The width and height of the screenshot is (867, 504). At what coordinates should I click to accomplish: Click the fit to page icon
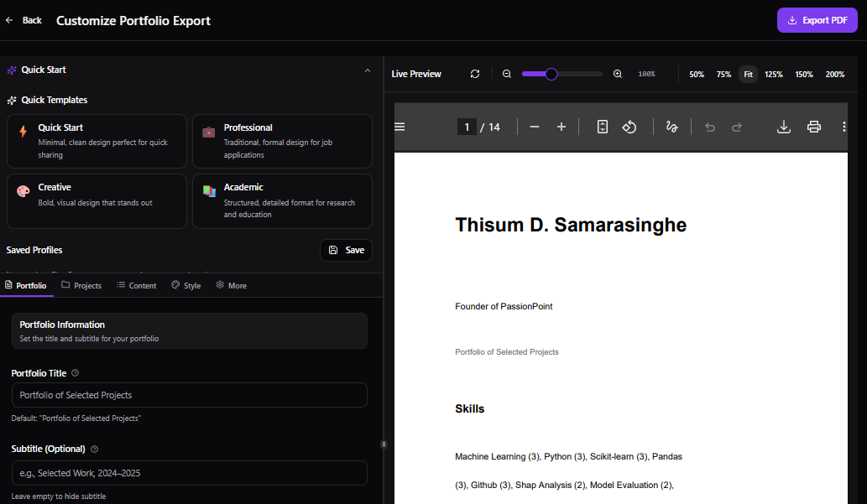coord(602,127)
